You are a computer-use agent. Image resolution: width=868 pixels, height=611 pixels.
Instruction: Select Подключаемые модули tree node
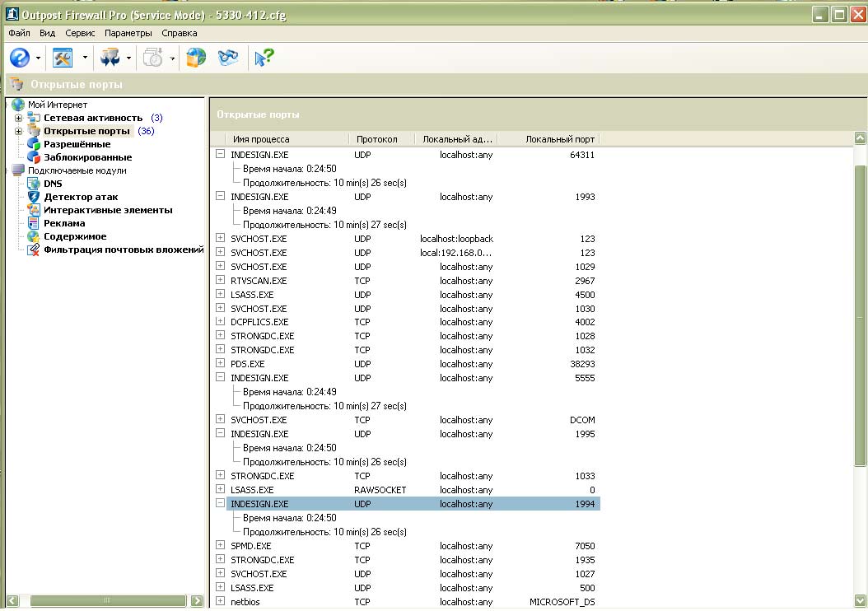pos(77,170)
